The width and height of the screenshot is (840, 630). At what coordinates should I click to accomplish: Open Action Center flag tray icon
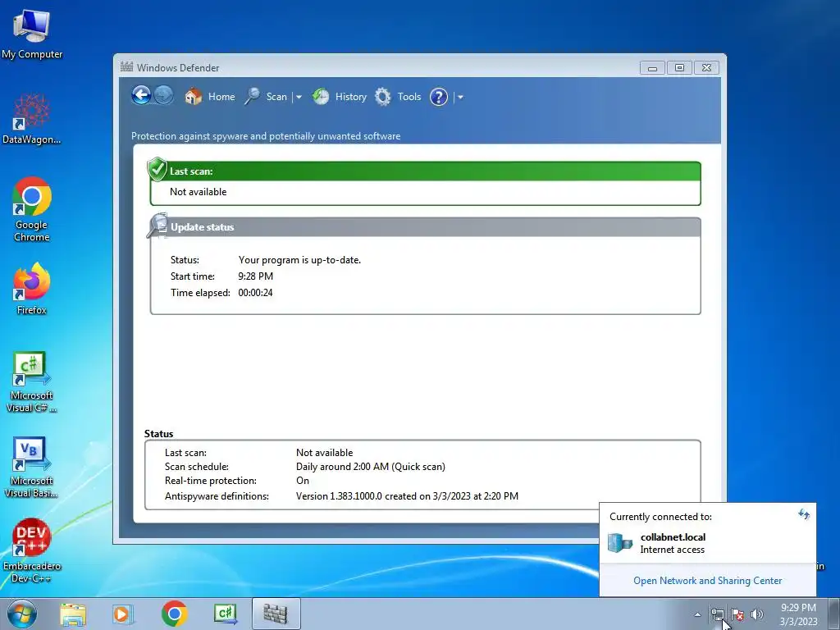(737, 614)
